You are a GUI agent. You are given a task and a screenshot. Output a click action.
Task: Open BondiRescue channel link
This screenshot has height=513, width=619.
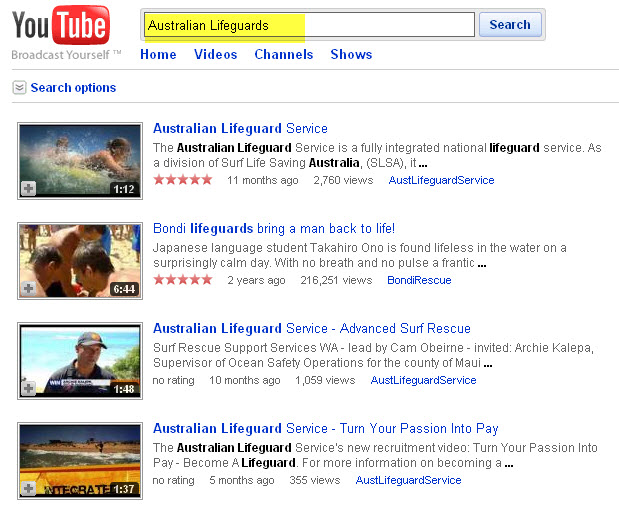(x=419, y=281)
